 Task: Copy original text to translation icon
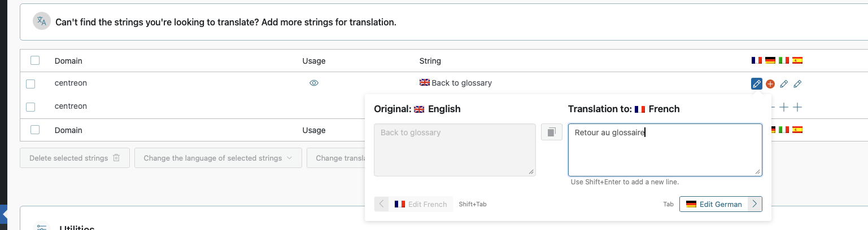tap(552, 132)
